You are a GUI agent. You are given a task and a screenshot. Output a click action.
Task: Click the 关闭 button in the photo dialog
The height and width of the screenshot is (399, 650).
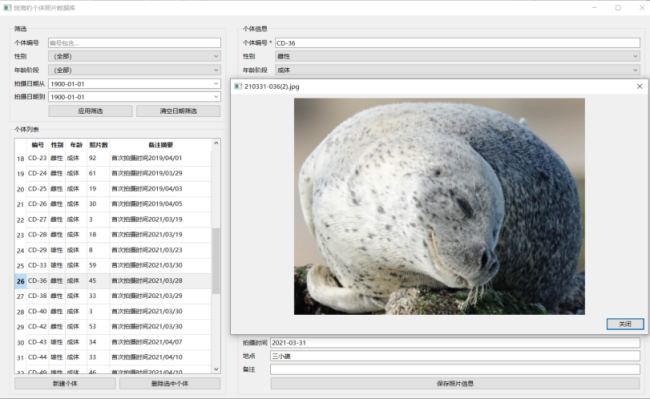click(625, 324)
